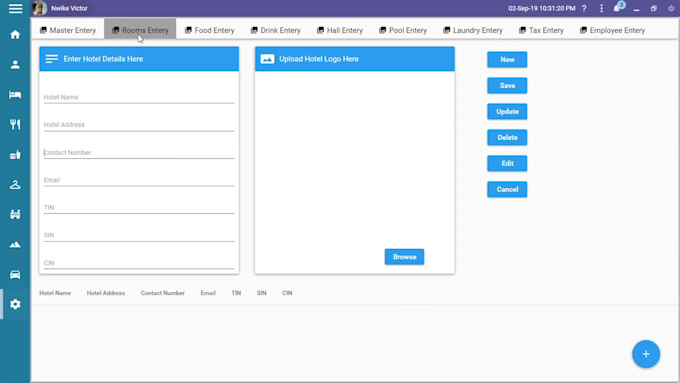The image size is (680, 383).
Task: Click Browse to upload hotel logo
Action: 404,257
